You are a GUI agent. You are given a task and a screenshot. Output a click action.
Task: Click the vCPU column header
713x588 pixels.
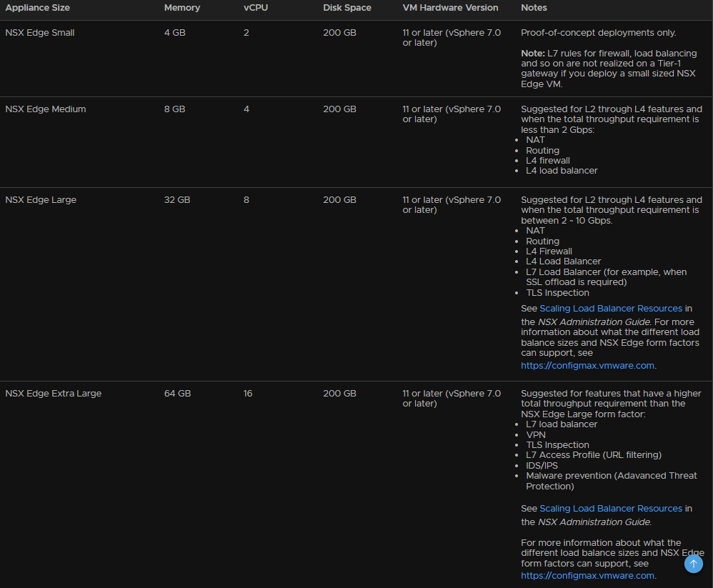coord(256,8)
